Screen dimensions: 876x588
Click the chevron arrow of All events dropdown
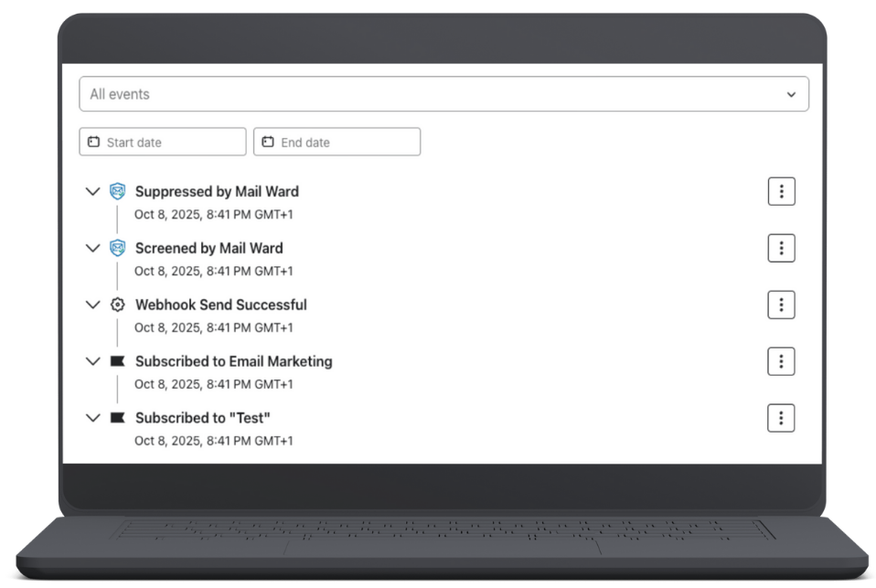(x=791, y=94)
